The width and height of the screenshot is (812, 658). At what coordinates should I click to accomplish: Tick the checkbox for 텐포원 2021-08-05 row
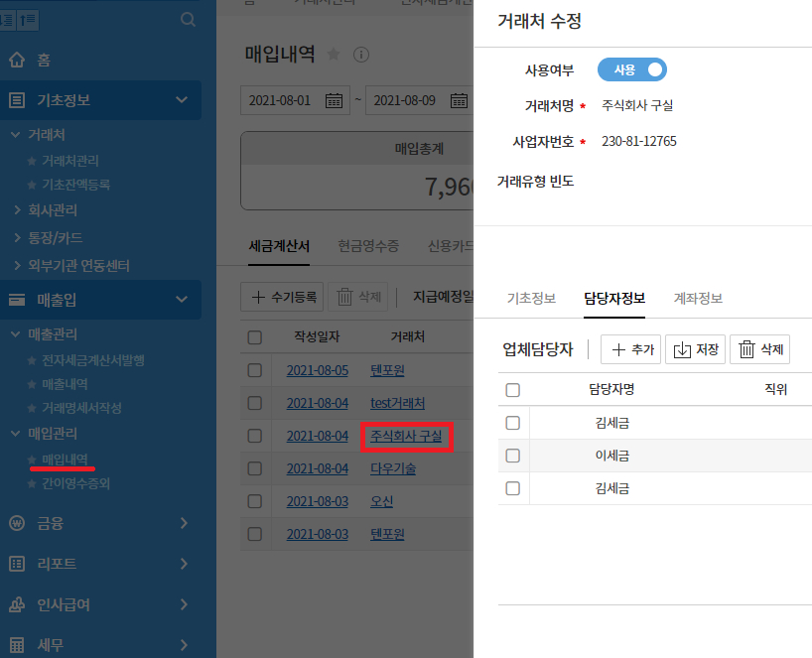click(x=255, y=370)
